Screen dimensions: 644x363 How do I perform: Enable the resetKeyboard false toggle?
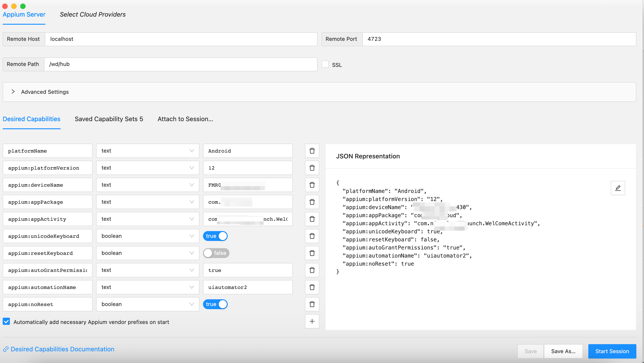pos(216,253)
